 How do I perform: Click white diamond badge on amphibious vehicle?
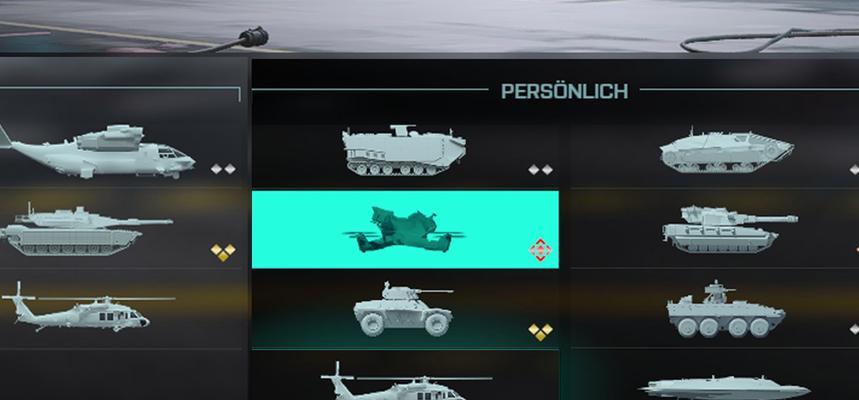pos(540,170)
